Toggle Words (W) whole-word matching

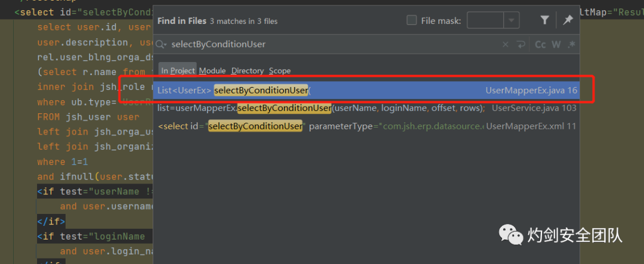556,44
